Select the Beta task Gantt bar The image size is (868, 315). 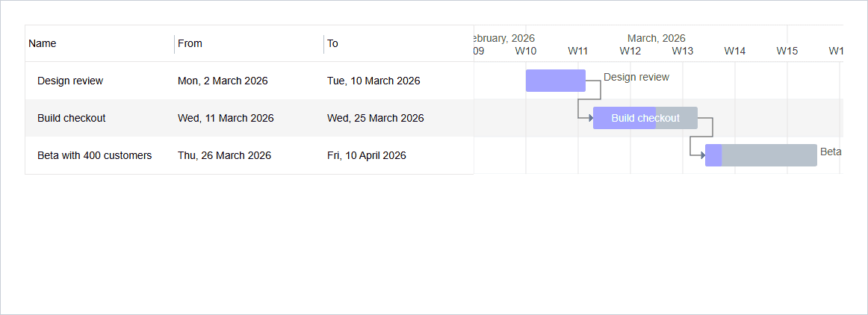point(761,155)
